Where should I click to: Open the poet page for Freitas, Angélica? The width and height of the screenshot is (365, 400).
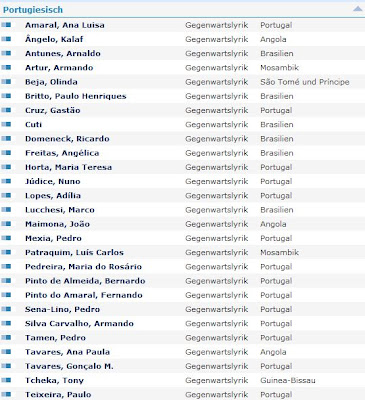point(62,153)
